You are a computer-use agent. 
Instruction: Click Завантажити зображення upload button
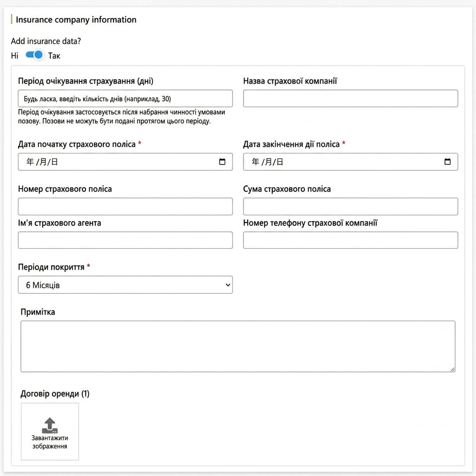tap(50, 431)
